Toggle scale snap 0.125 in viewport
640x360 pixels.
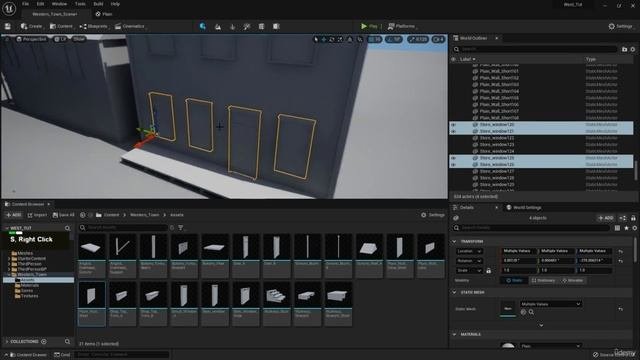tap(418, 40)
